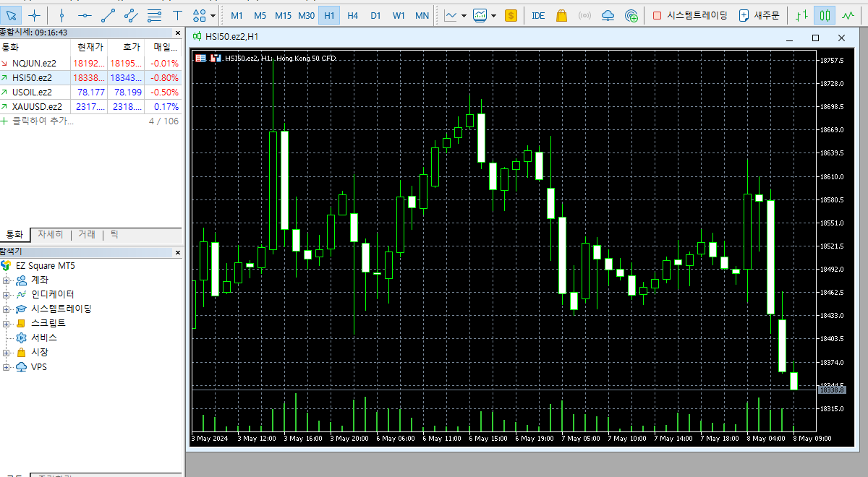
Task: Select the trendline drawing tool
Action: [x=108, y=15]
